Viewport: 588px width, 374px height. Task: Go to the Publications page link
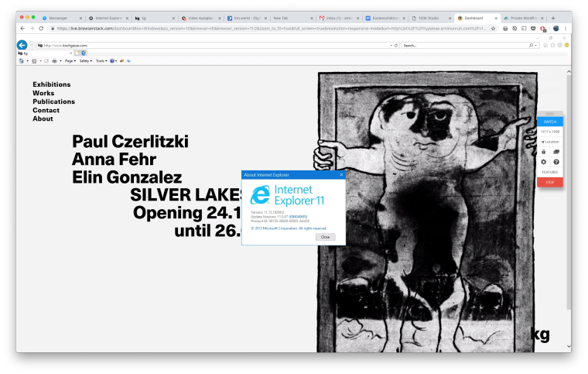53,101
